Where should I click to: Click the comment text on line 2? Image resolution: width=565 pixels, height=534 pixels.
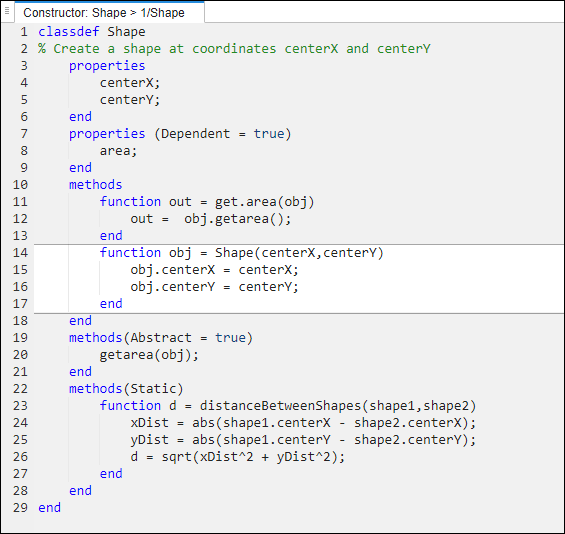[x=234, y=49]
